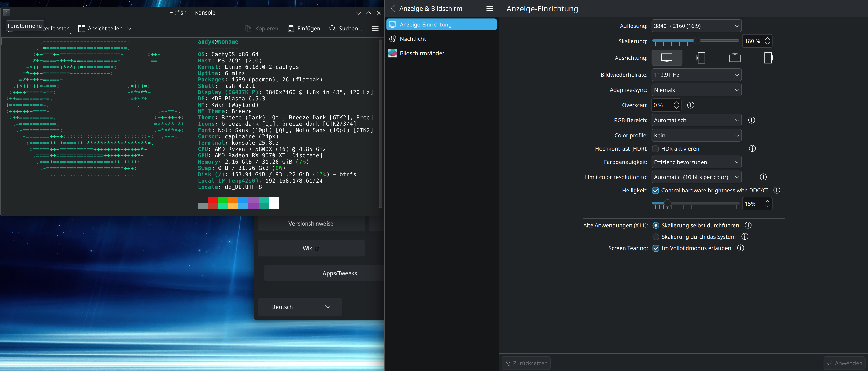Open Bildschirmränder settings page
Viewport: 868px width, 371px height.
421,53
